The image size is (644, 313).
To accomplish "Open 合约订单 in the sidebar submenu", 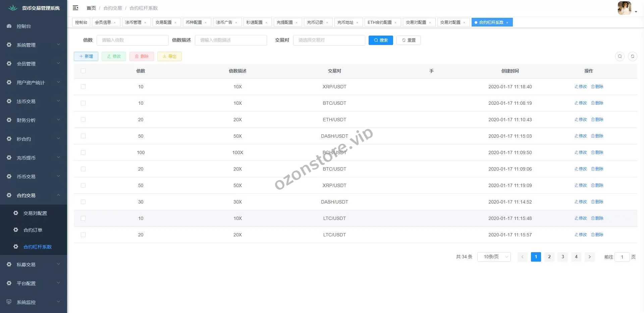I will (33, 230).
